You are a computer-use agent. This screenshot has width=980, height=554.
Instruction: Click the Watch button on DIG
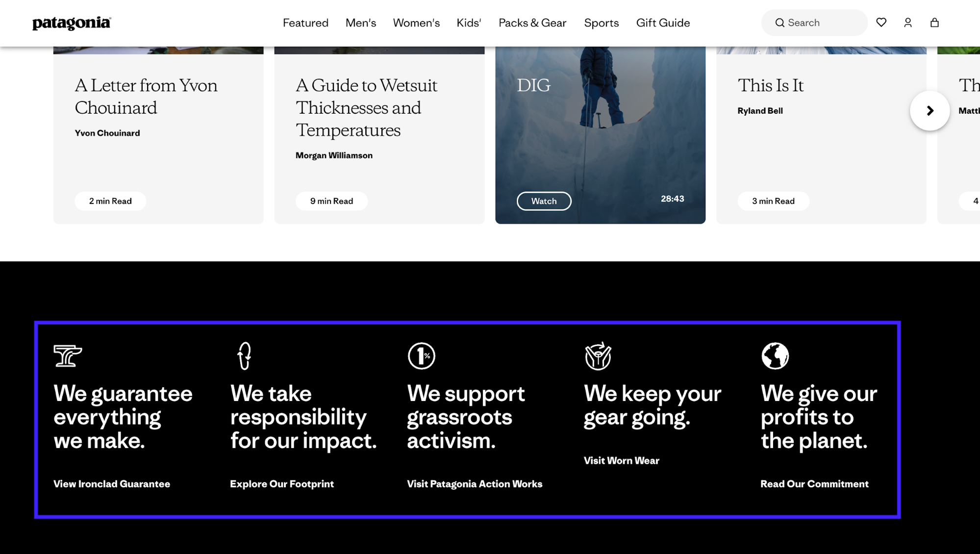tap(544, 201)
